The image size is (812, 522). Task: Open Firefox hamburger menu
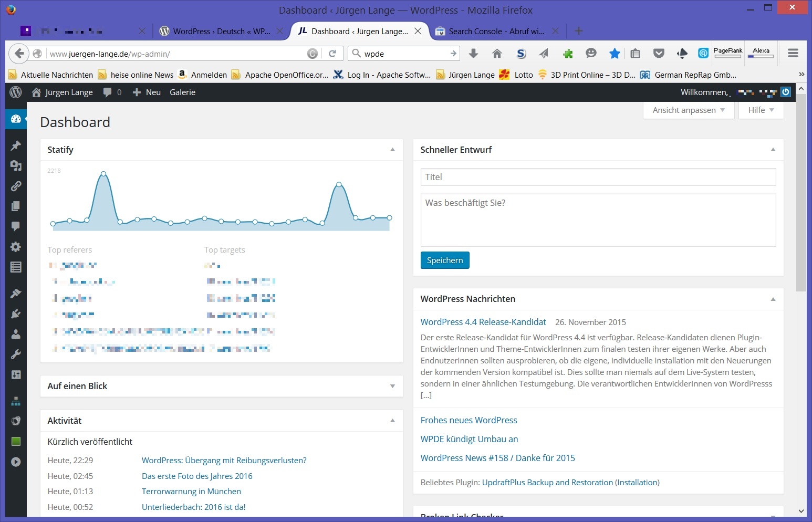point(793,53)
